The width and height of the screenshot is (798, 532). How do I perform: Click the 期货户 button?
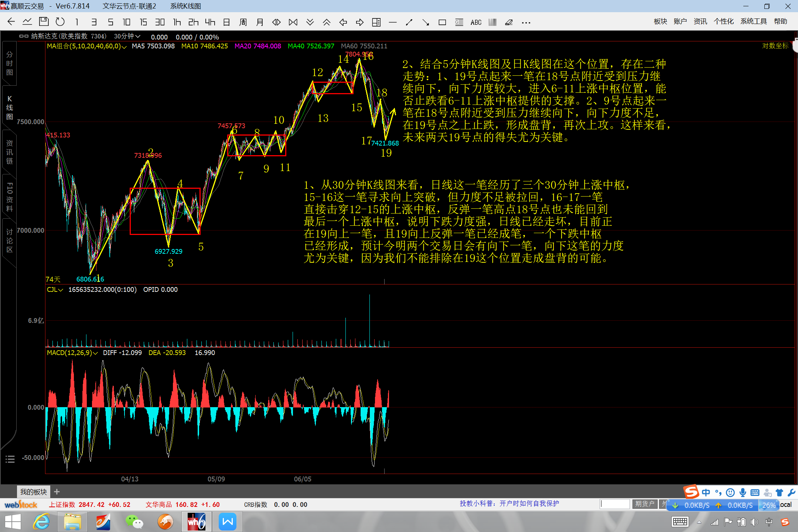[645, 504]
